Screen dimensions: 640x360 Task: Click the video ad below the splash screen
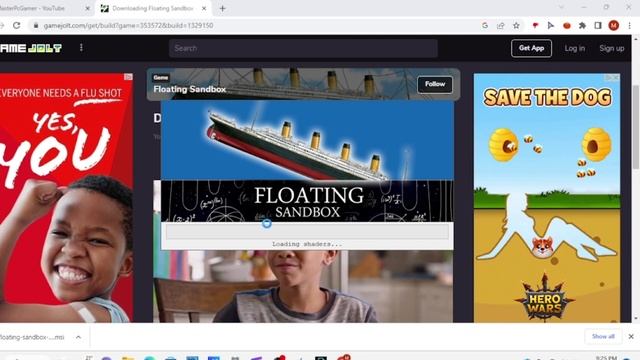tap(303, 286)
